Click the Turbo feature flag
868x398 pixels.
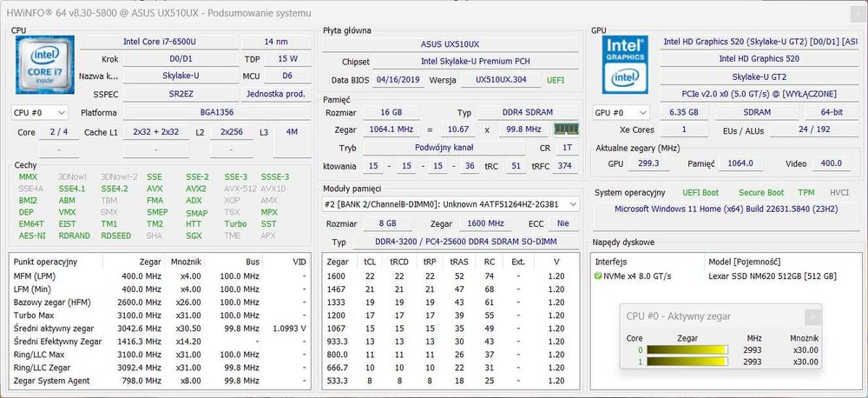[x=235, y=224]
